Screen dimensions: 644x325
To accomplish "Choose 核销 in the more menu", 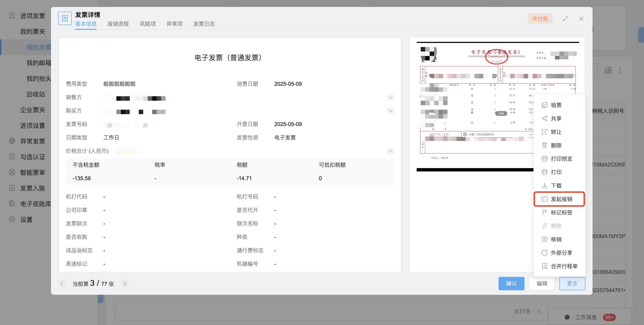I will [559, 239].
